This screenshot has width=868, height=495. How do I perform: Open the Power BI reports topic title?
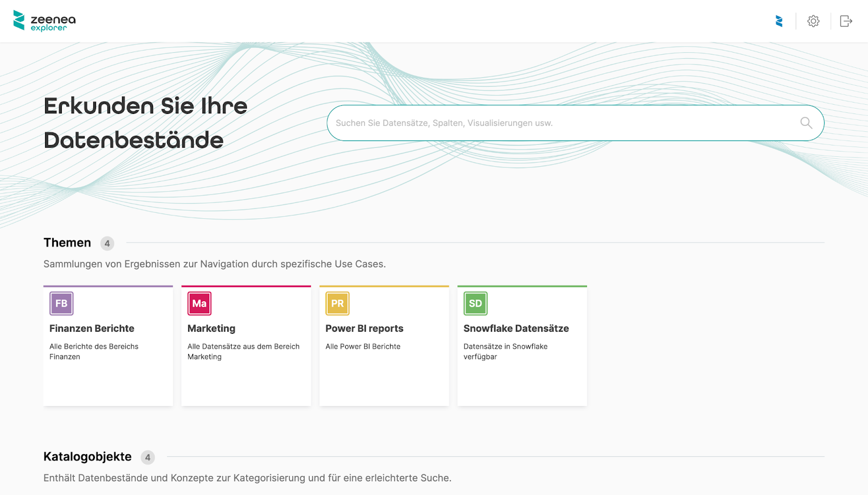pos(365,328)
